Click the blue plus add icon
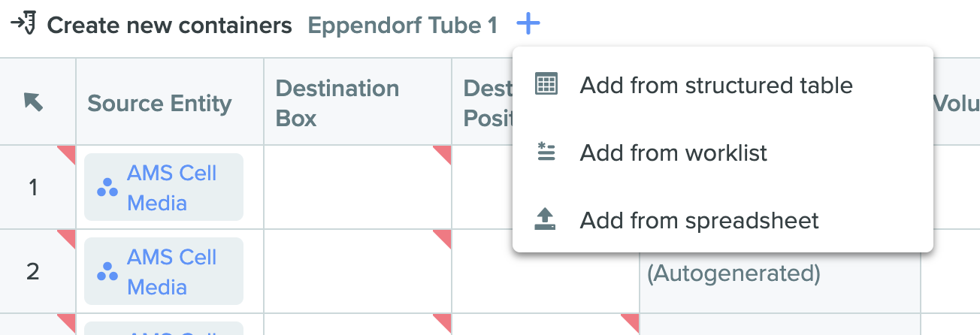This screenshot has width=980, height=335. coord(528,25)
